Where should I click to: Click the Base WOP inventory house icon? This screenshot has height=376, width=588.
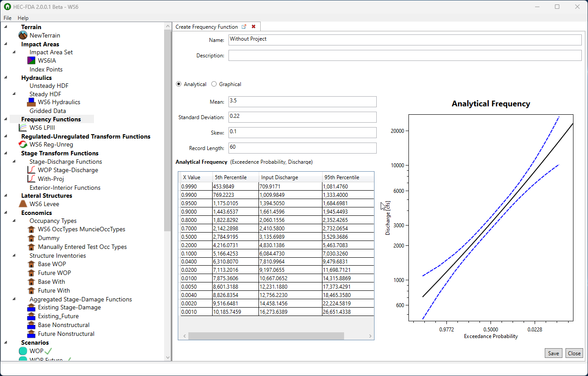point(31,264)
